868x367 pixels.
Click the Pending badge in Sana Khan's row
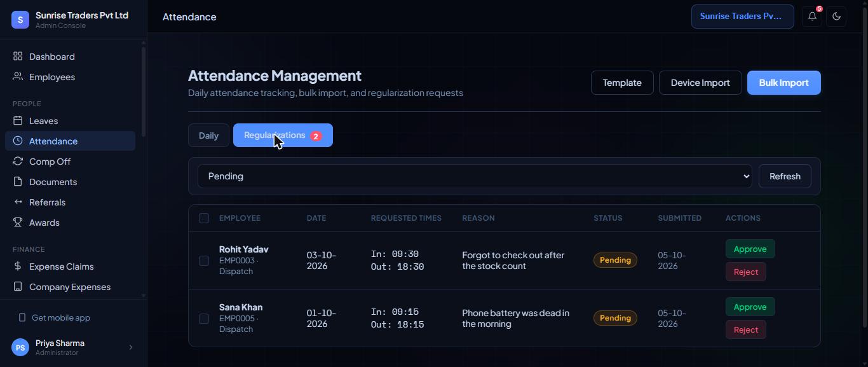(615, 318)
